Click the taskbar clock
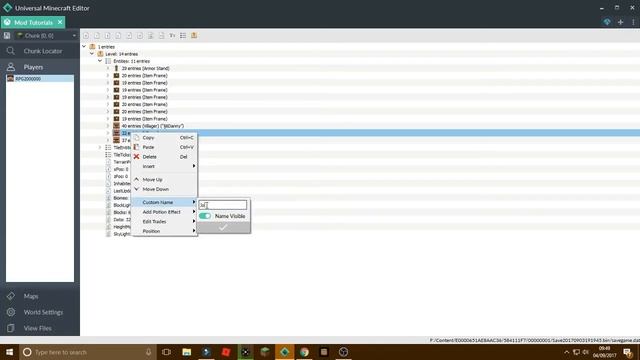 [604, 352]
